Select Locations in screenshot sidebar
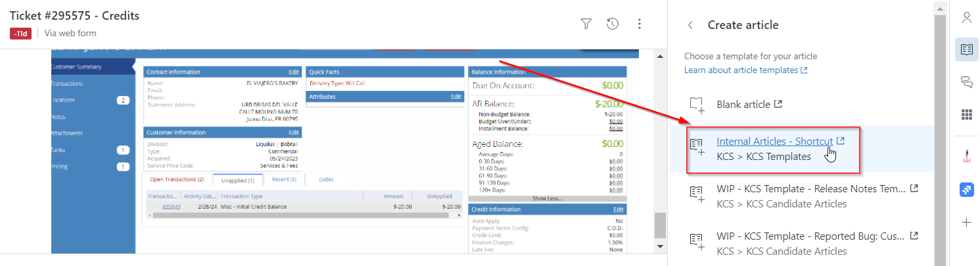The height and width of the screenshot is (266, 980). point(64,100)
